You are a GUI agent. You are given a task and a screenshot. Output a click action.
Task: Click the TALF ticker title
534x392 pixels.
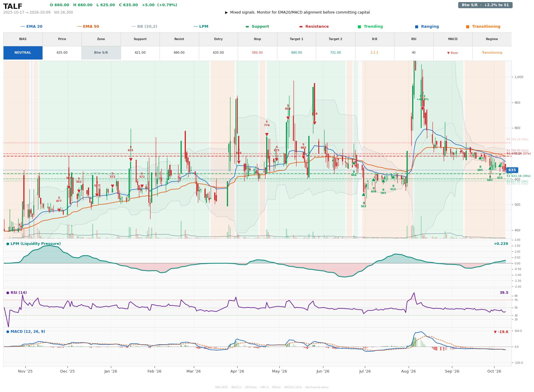(x=13, y=6)
